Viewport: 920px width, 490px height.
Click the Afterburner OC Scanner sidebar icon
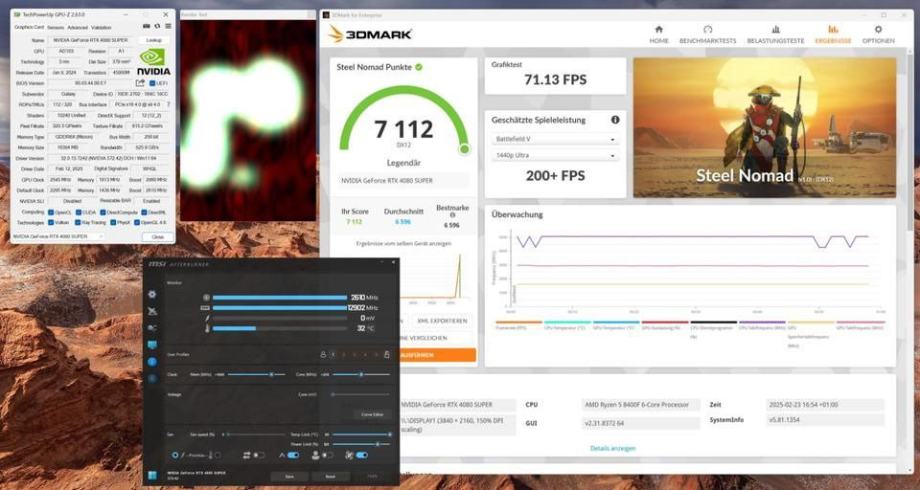pos(153,312)
